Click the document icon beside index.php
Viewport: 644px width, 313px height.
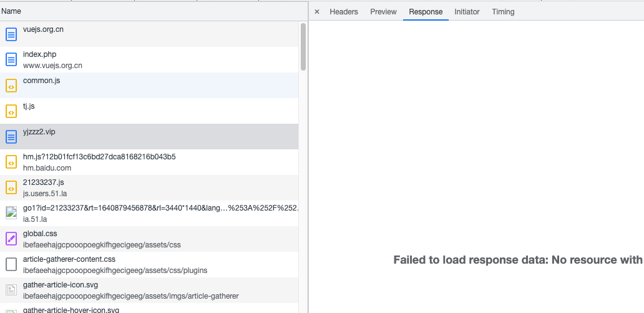click(11, 60)
